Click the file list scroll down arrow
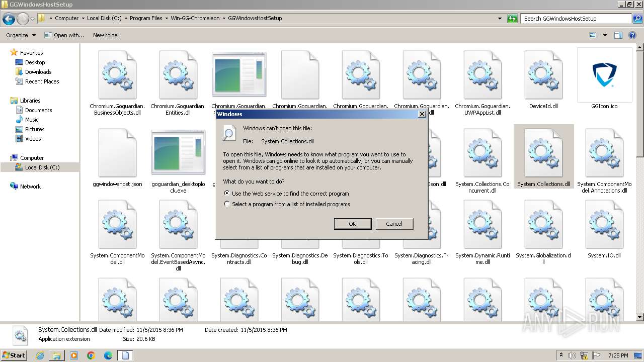 [639, 317]
